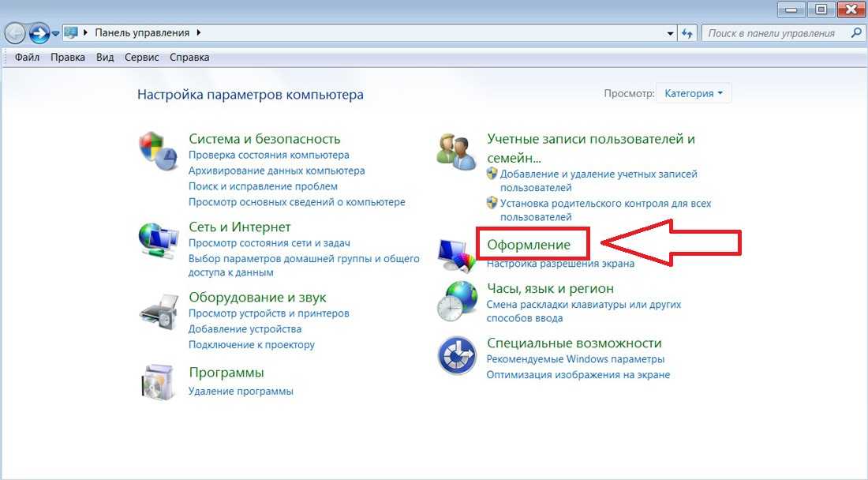Open the Справка menu
This screenshot has width=868, height=480.
189,57
